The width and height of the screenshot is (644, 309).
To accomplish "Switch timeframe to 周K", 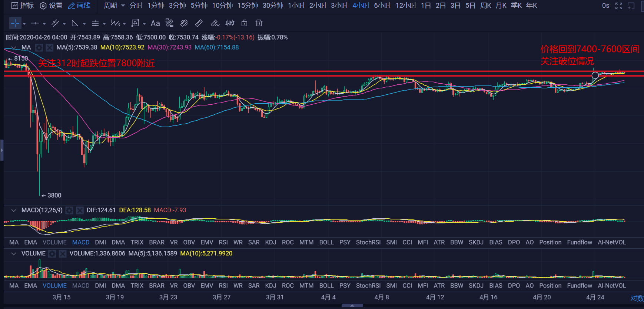I will (485, 6).
